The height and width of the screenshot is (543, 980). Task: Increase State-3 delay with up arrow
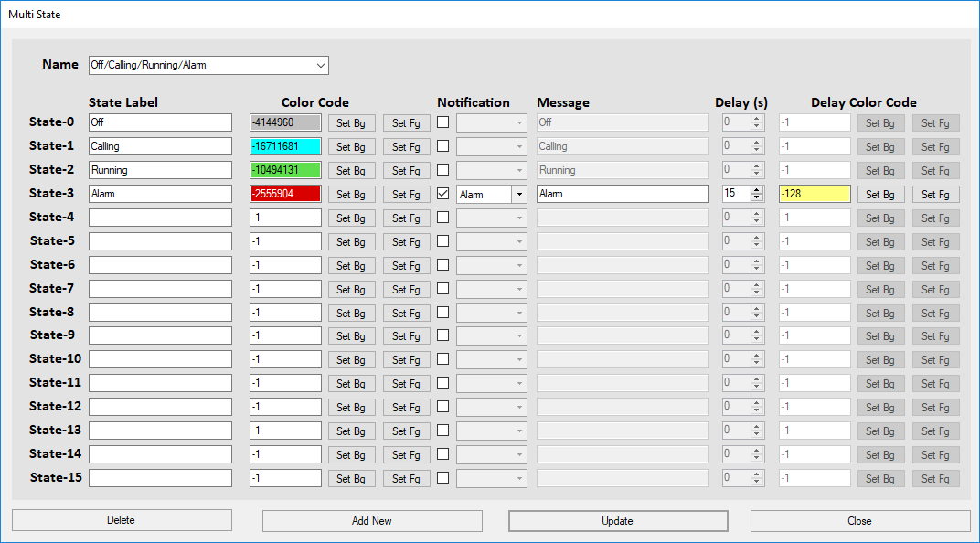(x=757, y=190)
